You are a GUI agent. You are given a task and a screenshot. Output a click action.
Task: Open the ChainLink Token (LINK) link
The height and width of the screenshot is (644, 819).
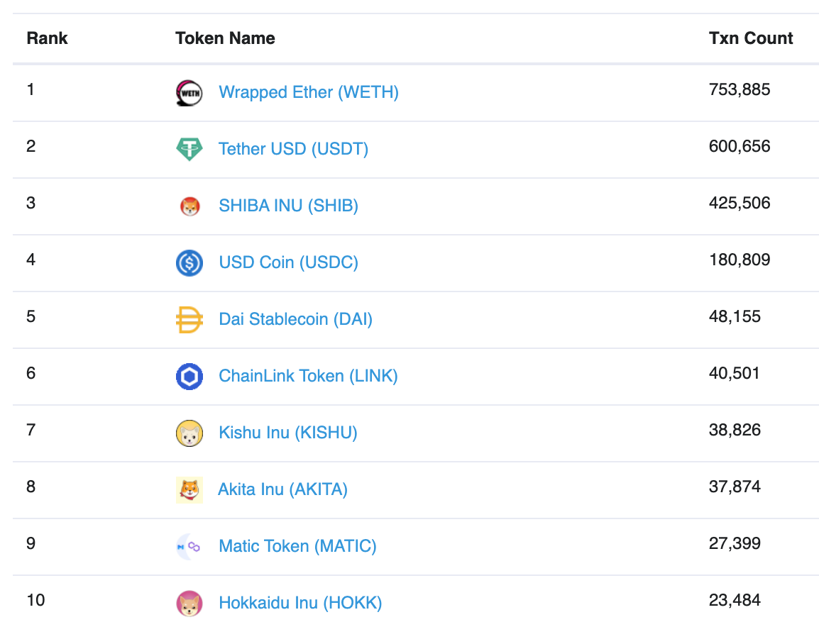tap(308, 376)
